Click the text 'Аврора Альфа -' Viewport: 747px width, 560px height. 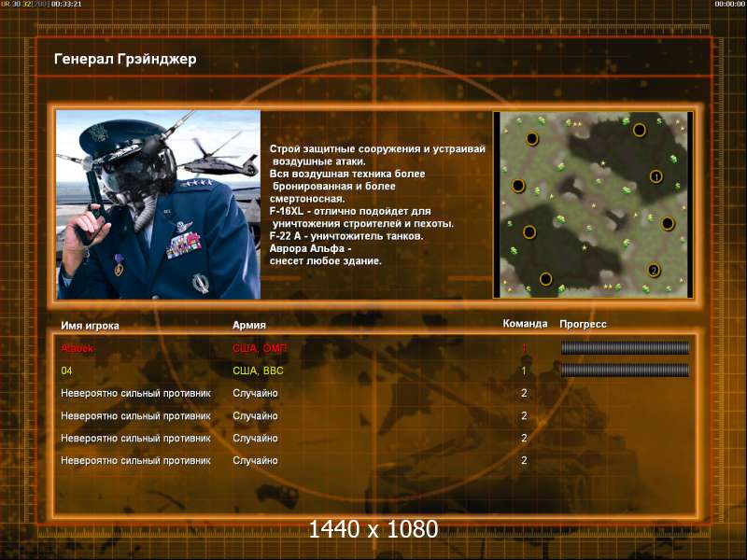point(311,248)
